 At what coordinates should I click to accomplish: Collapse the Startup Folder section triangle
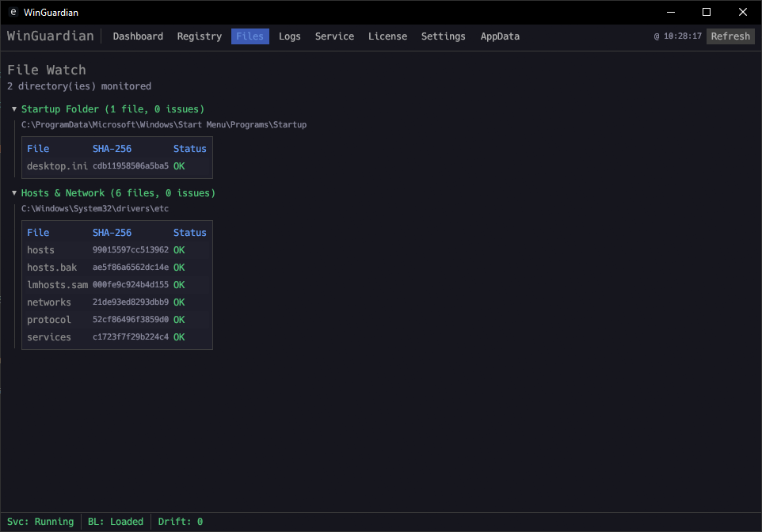[x=14, y=109]
